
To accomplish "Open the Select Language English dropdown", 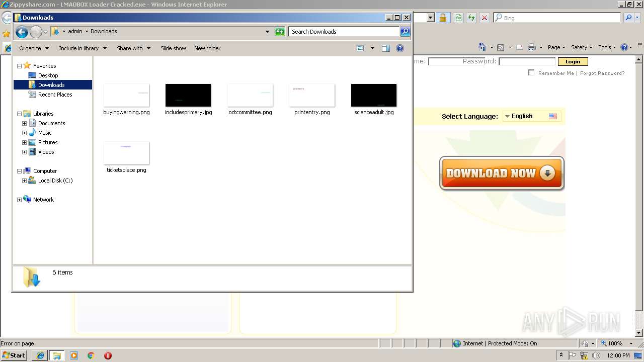I will click(x=532, y=116).
